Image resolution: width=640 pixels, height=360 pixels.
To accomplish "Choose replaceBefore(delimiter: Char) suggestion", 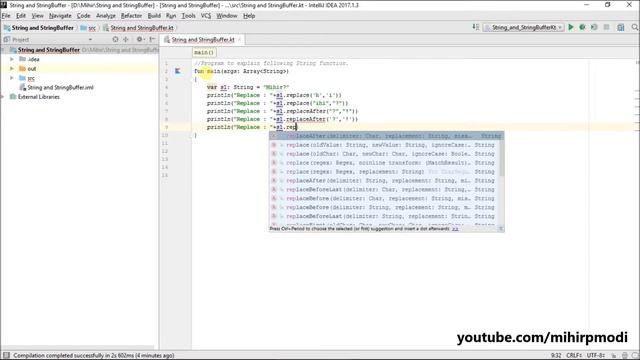I will [x=384, y=198].
